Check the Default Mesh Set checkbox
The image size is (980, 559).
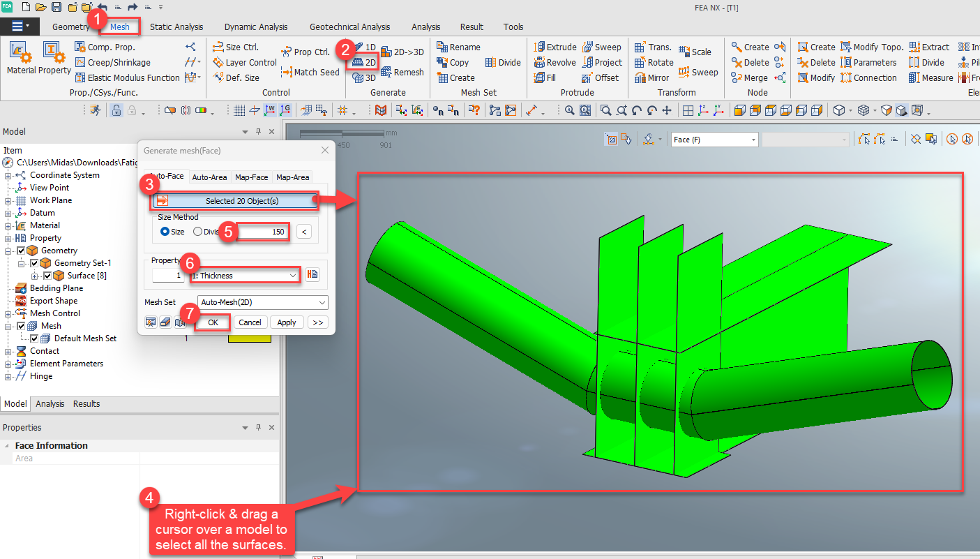coord(36,338)
